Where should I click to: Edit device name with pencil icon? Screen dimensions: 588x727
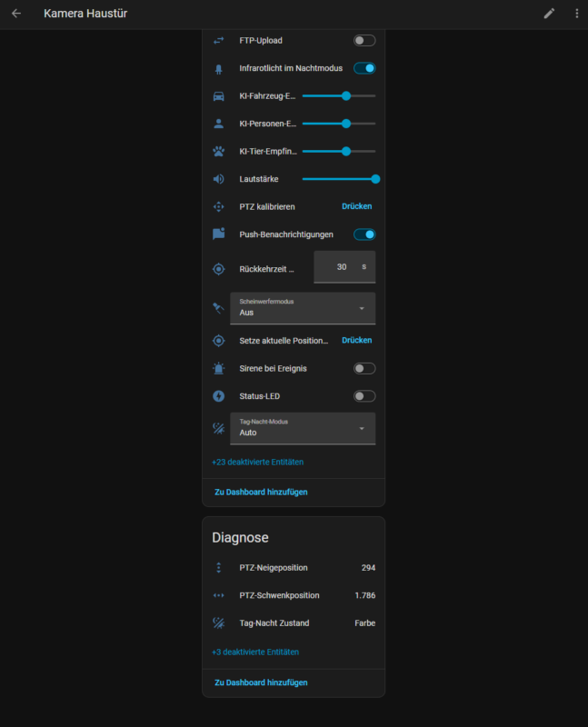click(549, 14)
